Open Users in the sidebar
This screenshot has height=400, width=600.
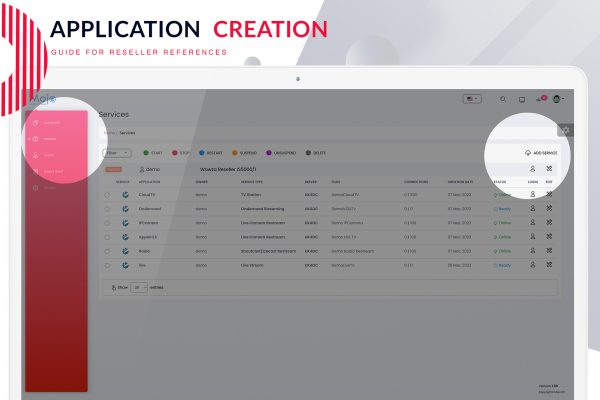[44, 155]
